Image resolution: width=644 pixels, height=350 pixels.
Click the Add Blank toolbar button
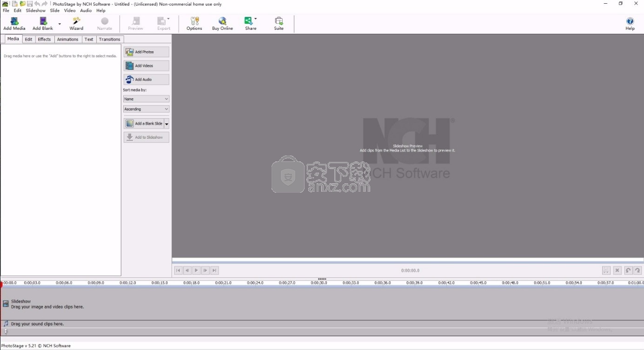coord(43,24)
